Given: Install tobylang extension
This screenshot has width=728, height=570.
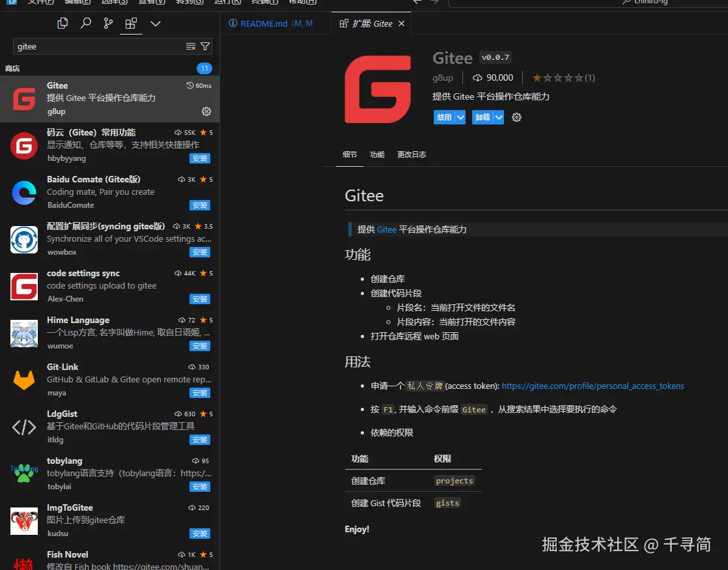Looking at the screenshot, I should [x=200, y=487].
